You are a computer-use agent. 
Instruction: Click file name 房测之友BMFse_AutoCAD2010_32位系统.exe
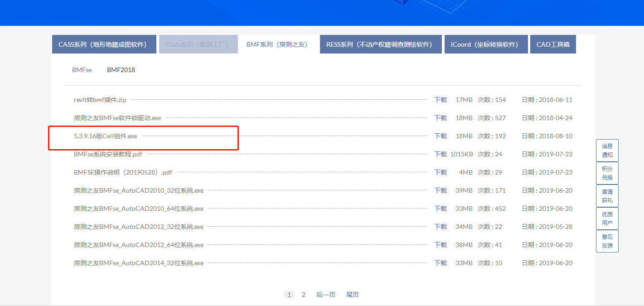(139, 190)
